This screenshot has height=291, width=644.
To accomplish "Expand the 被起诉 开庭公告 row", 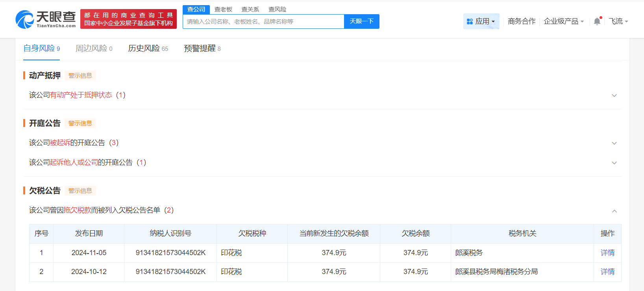I will 614,143.
